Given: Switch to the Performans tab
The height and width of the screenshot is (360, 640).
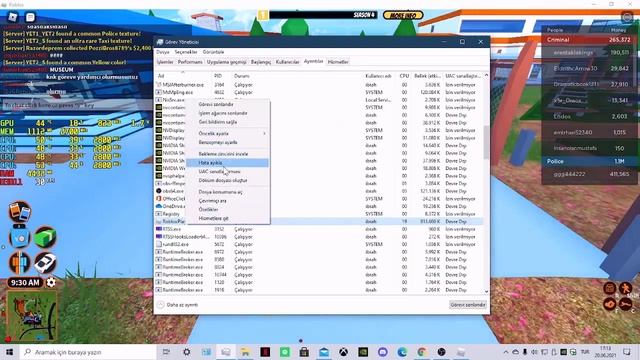Looking at the screenshot, I should pyautogui.click(x=190, y=62).
